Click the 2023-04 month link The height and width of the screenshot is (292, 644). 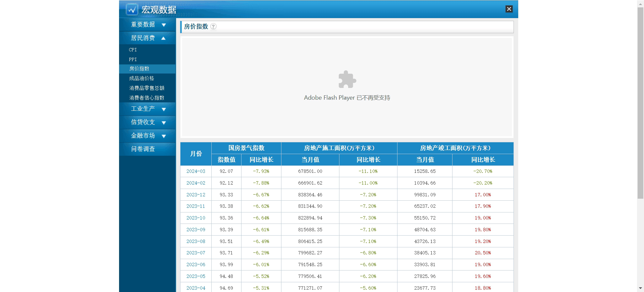(196, 288)
